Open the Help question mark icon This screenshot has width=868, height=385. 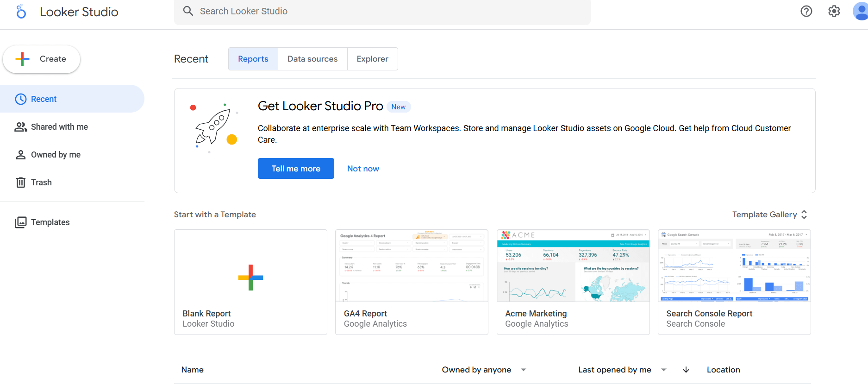click(806, 11)
